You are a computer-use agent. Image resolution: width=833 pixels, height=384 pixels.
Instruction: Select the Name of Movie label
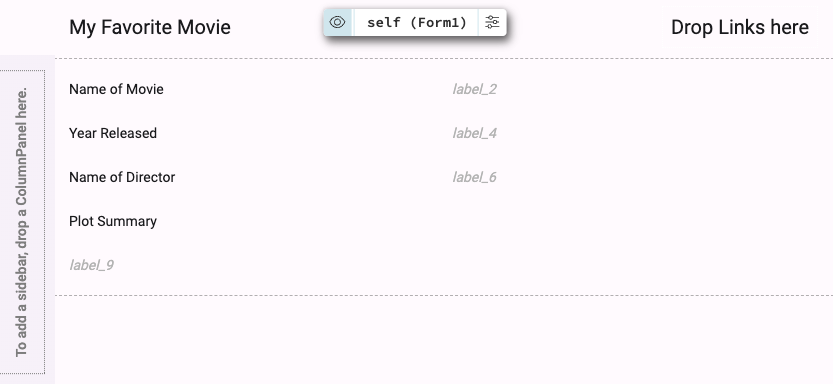(116, 89)
